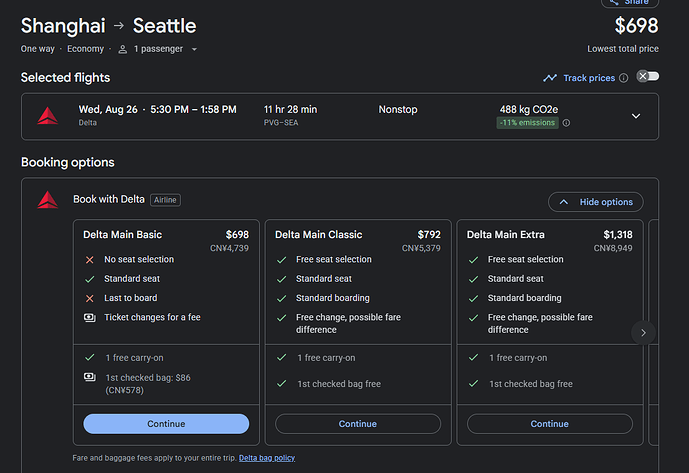Click the Delta logo in Selected flights

click(x=47, y=116)
